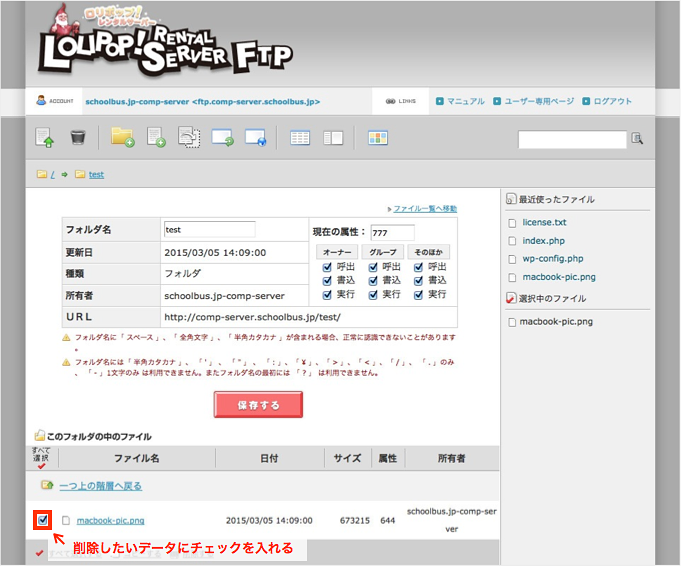This screenshot has height=566, width=681.
Task: Create a new folder with the folder-plus icon
Action: tap(122, 137)
